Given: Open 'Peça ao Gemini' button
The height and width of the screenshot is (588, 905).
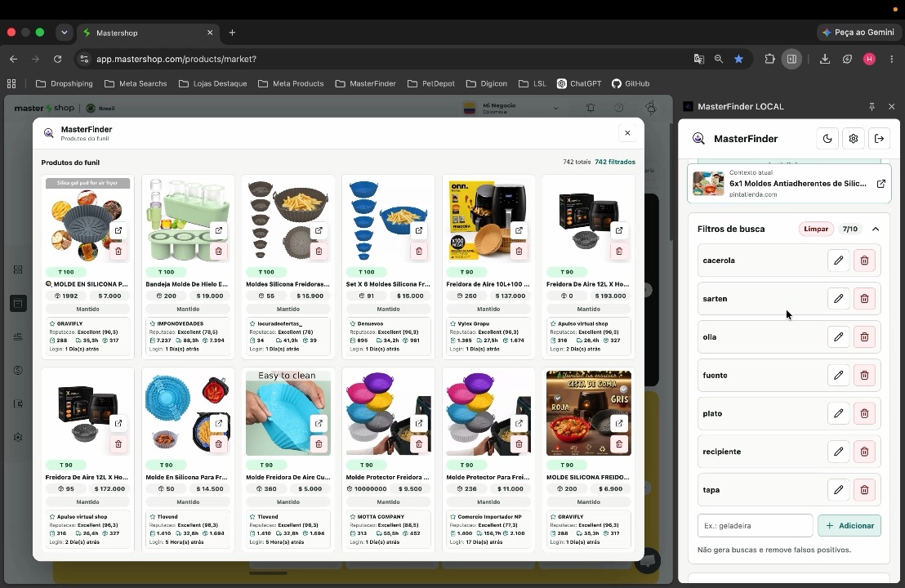Looking at the screenshot, I should [858, 33].
